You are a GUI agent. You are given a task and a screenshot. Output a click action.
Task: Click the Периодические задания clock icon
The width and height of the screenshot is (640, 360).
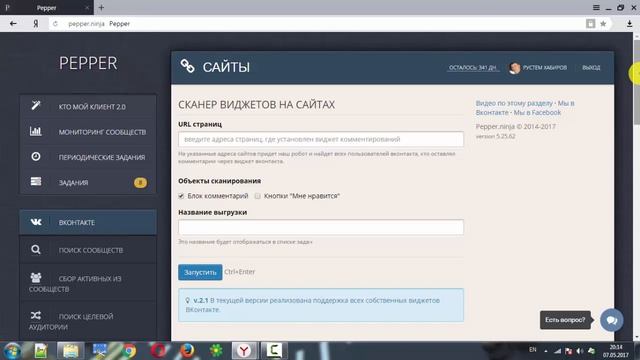pos(36,156)
